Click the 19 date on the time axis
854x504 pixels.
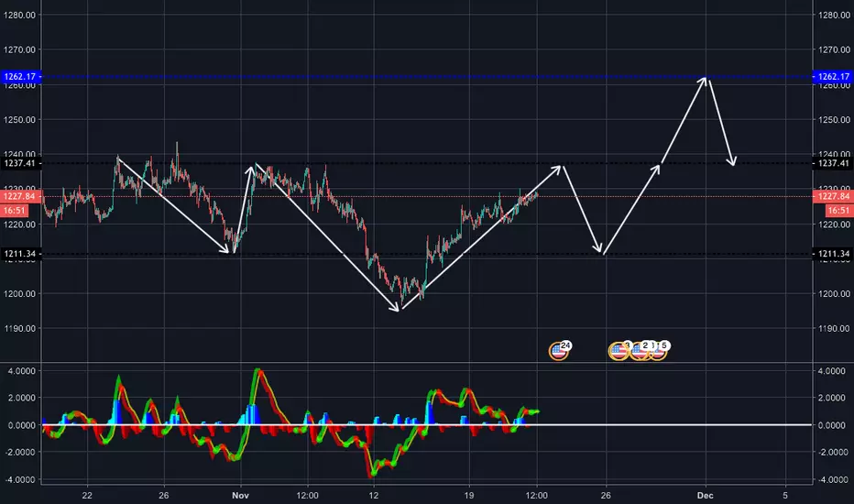[x=469, y=495]
